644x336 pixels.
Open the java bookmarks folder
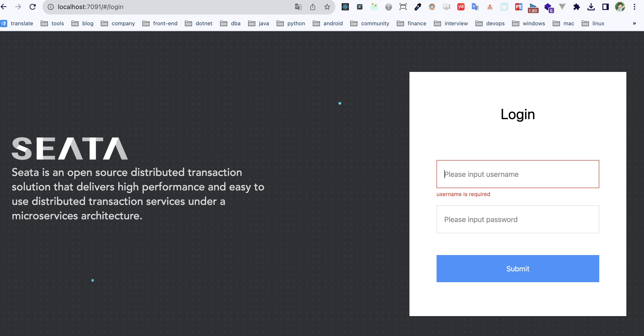259,23
